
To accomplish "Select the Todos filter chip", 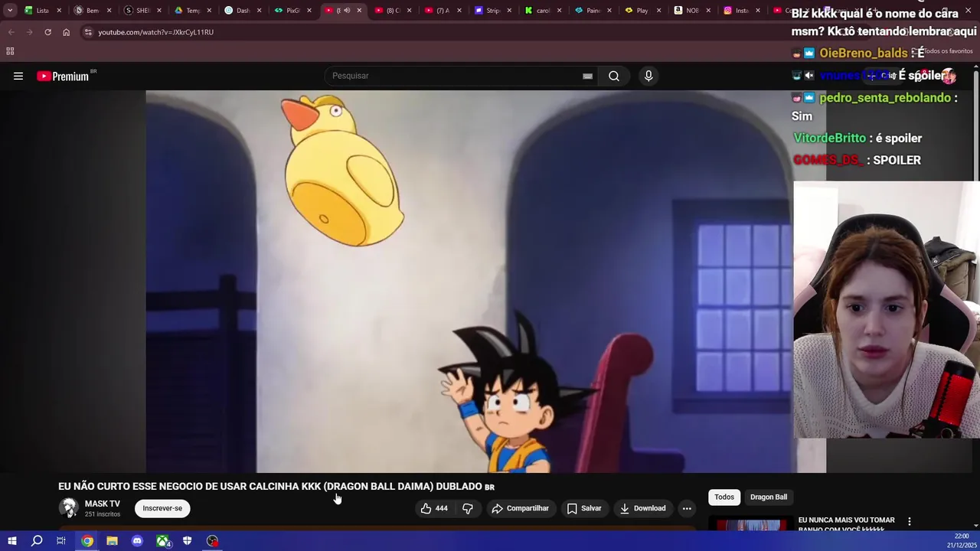I will coord(724,497).
